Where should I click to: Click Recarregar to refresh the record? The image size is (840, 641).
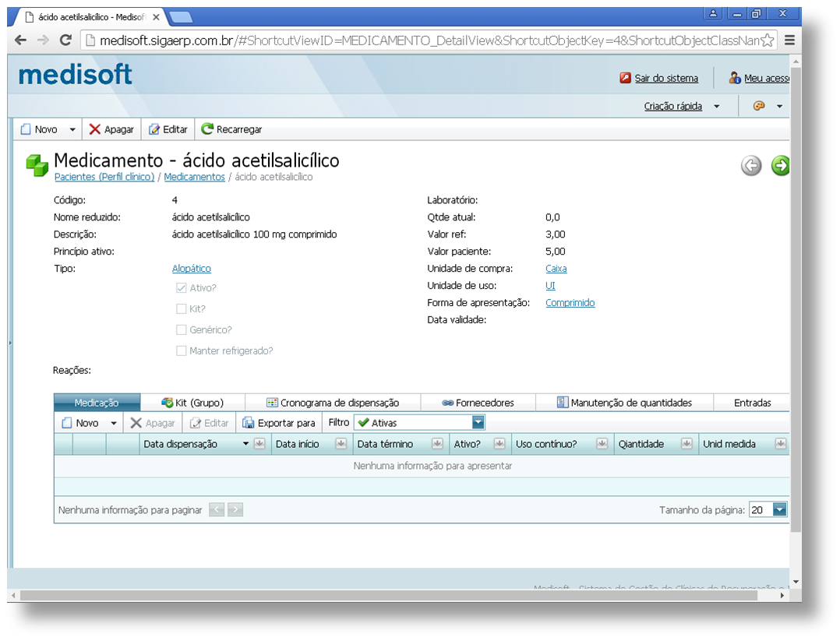[x=231, y=129]
